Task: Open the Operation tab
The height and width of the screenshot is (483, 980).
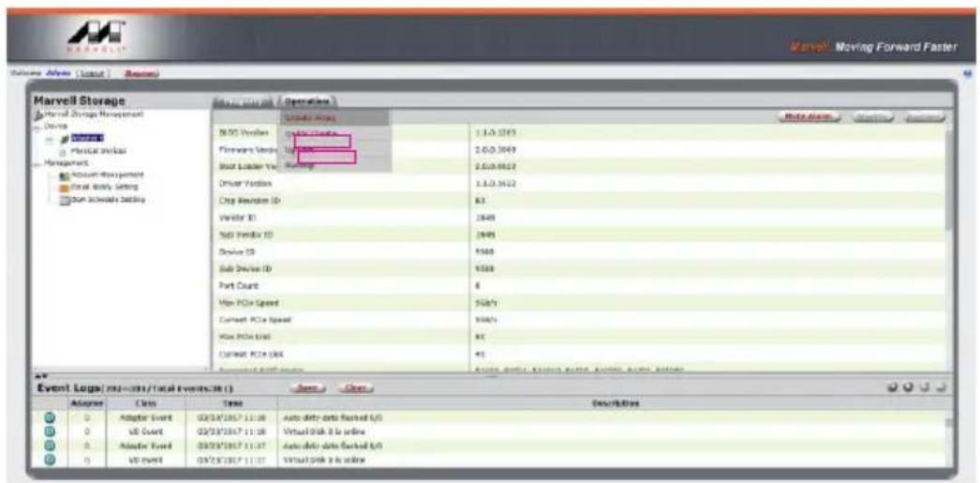Action: [307, 101]
